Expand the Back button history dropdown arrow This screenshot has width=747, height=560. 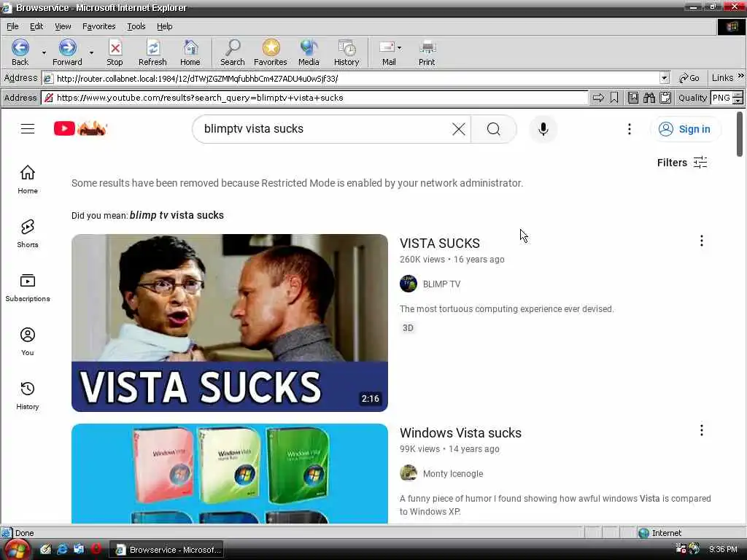pyautogui.click(x=44, y=52)
